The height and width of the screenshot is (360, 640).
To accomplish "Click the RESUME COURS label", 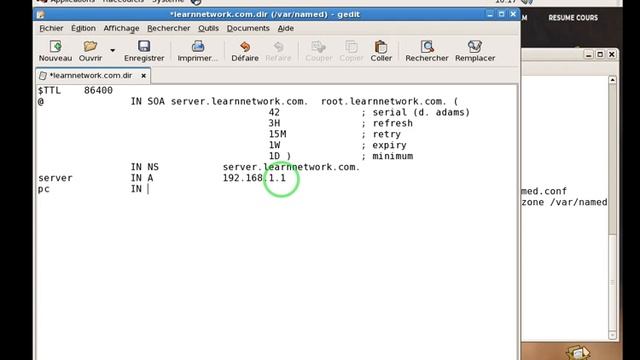I will 573,18.
